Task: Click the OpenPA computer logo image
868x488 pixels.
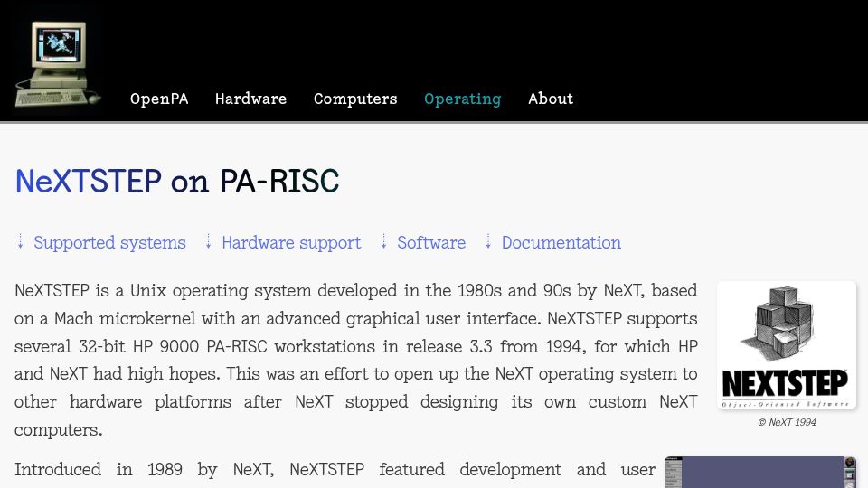Action: click(x=58, y=63)
